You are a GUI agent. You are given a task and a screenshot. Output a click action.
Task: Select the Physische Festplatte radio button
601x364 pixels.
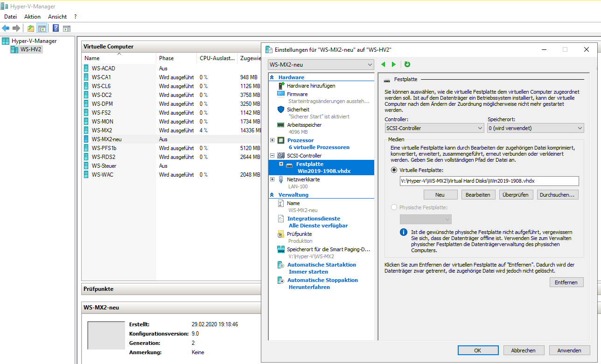[x=394, y=207]
